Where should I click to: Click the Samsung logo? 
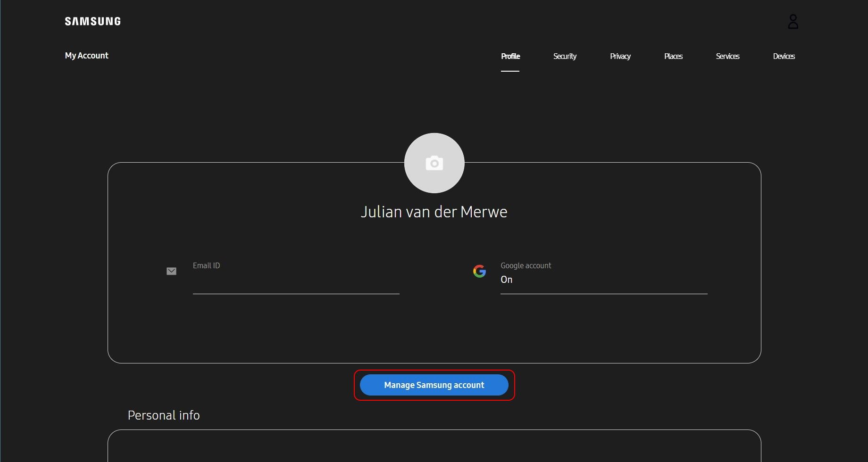92,21
